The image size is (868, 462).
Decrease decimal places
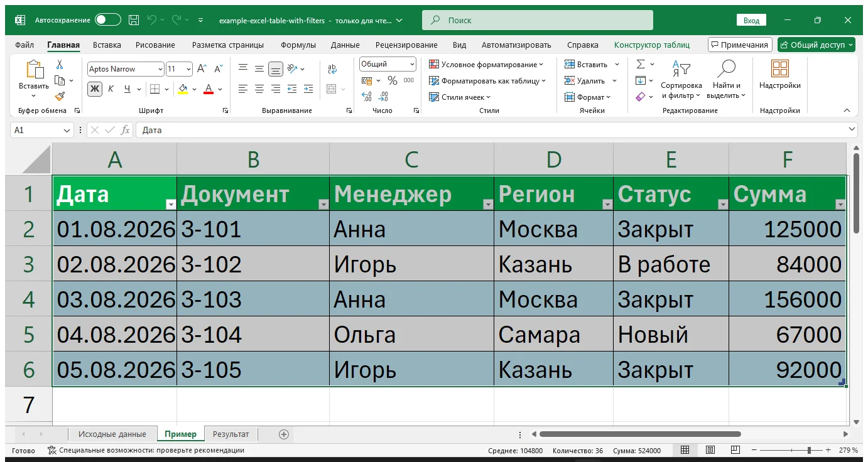point(383,97)
